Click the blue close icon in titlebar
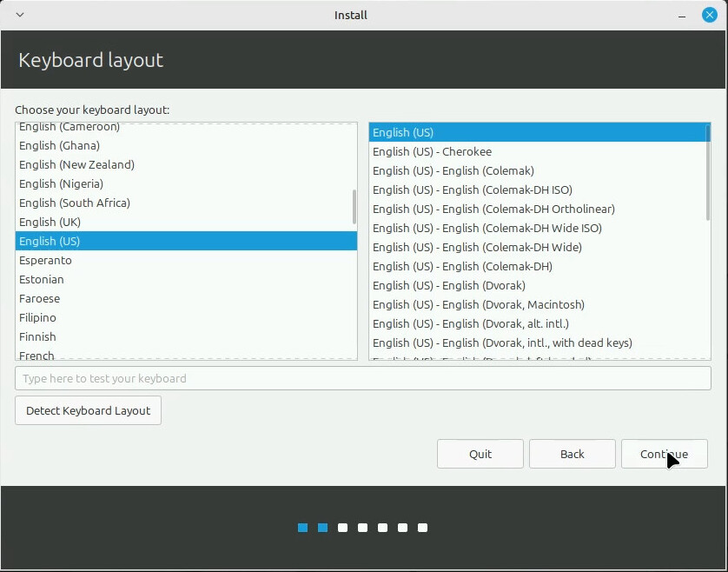The width and height of the screenshot is (728, 572). click(x=710, y=15)
